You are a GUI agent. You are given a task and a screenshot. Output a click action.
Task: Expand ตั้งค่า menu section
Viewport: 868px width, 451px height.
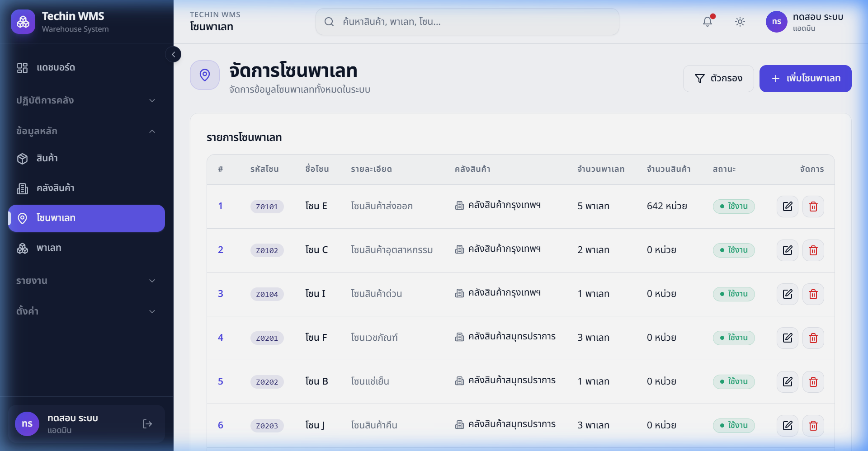click(86, 311)
